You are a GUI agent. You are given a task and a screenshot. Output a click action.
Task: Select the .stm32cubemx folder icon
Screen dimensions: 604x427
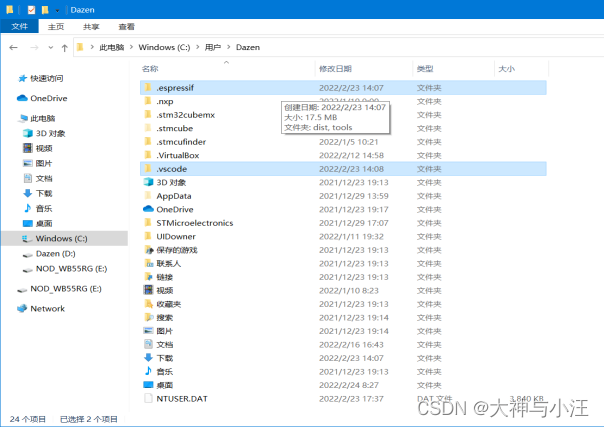tap(148, 115)
